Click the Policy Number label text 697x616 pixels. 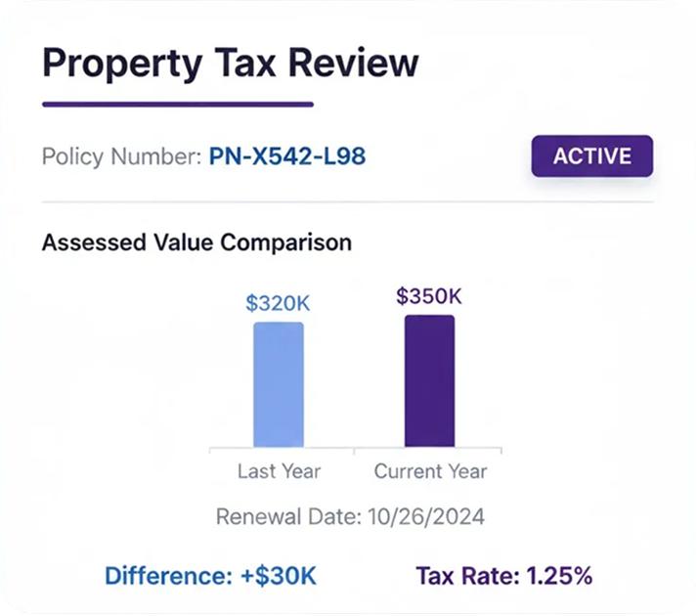(121, 156)
